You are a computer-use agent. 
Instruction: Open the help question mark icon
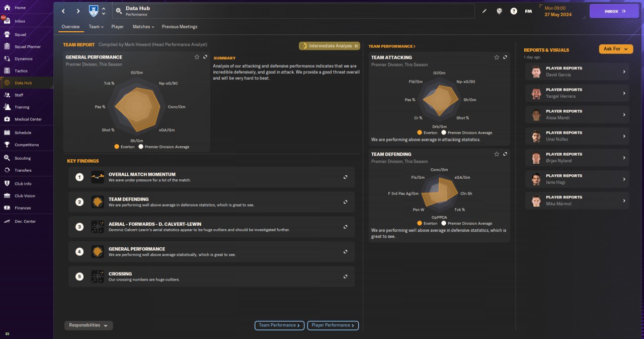(x=514, y=11)
